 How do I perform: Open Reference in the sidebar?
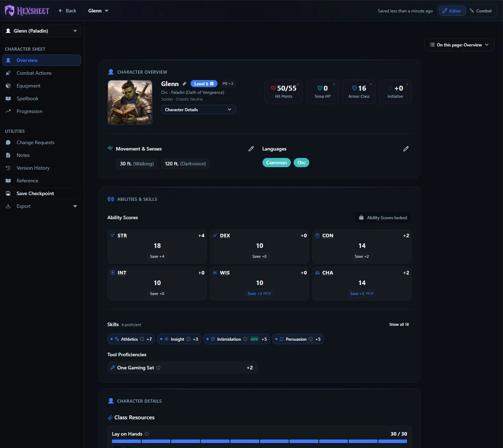(x=41, y=181)
